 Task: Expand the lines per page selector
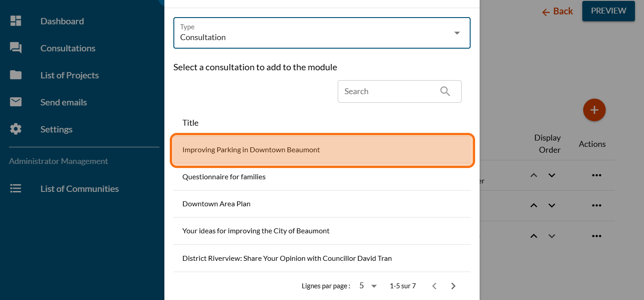click(368, 286)
